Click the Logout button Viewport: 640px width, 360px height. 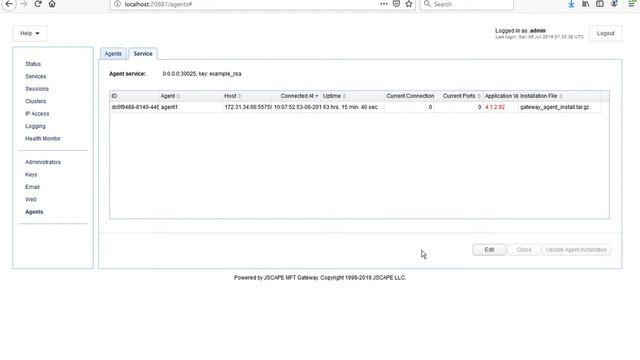pos(605,33)
